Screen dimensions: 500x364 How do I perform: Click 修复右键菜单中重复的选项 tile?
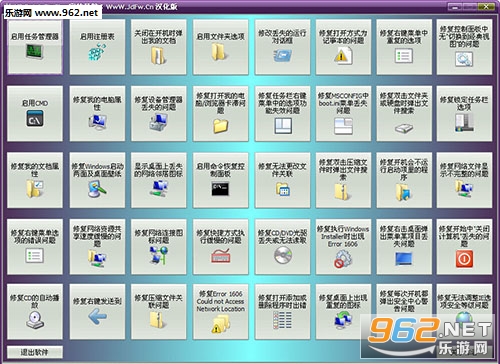404,47
